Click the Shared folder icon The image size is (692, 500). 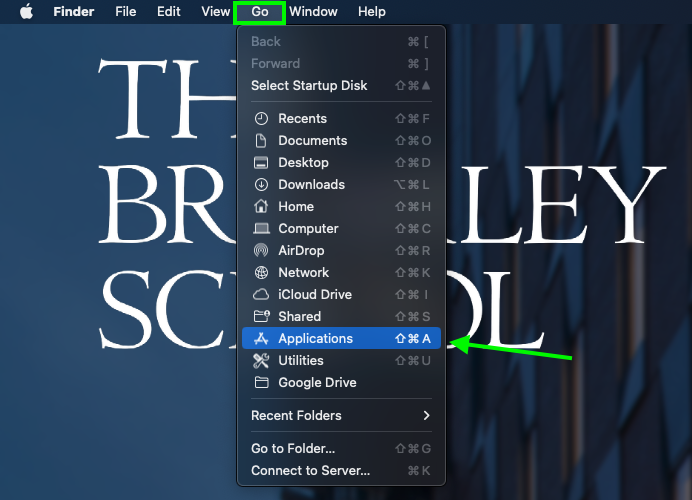coord(261,316)
